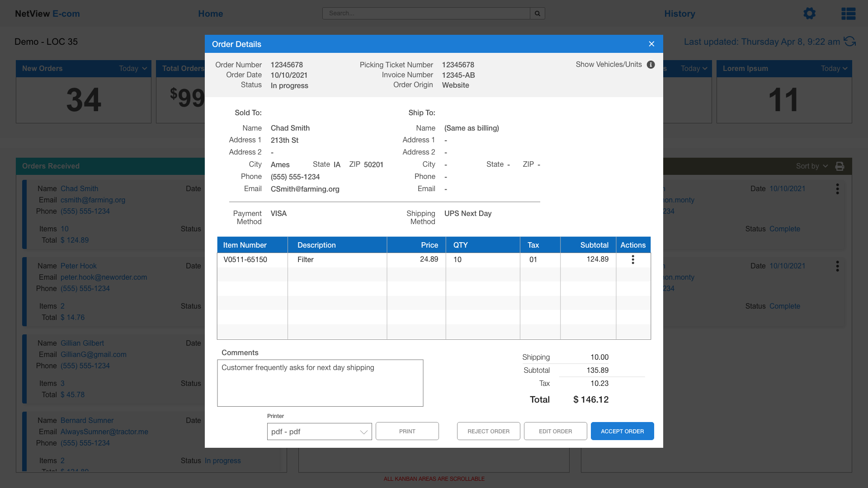Click Bernard Sumner name link
Screen dimensions: 868x488
[87, 420]
